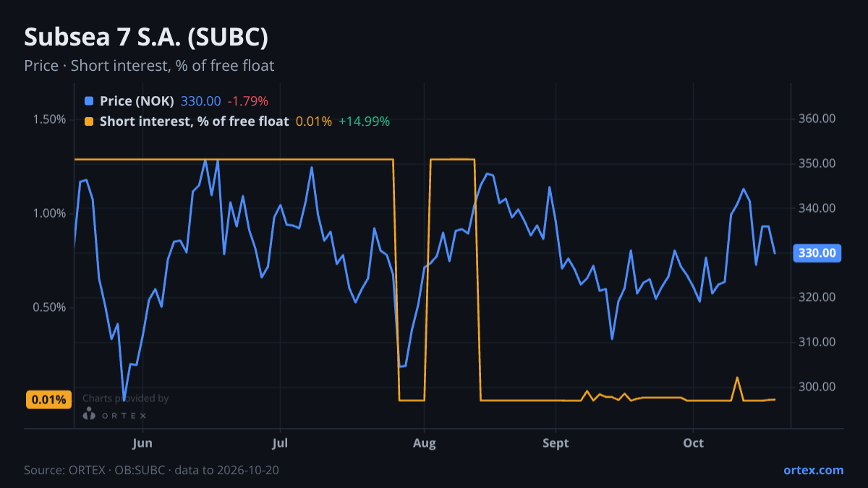This screenshot has width=868, height=488.
Task: Click the 310.00 right axis label
Action: pos(817,343)
